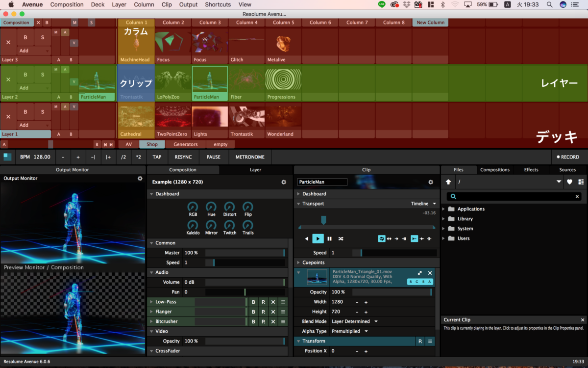The width and height of the screenshot is (588, 368).
Task: Switch to the Effects tab
Action: coord(531,170)
